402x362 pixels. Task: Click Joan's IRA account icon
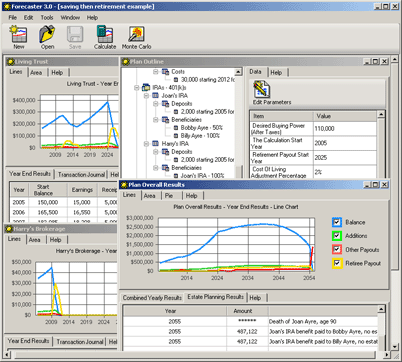point(156,96)
